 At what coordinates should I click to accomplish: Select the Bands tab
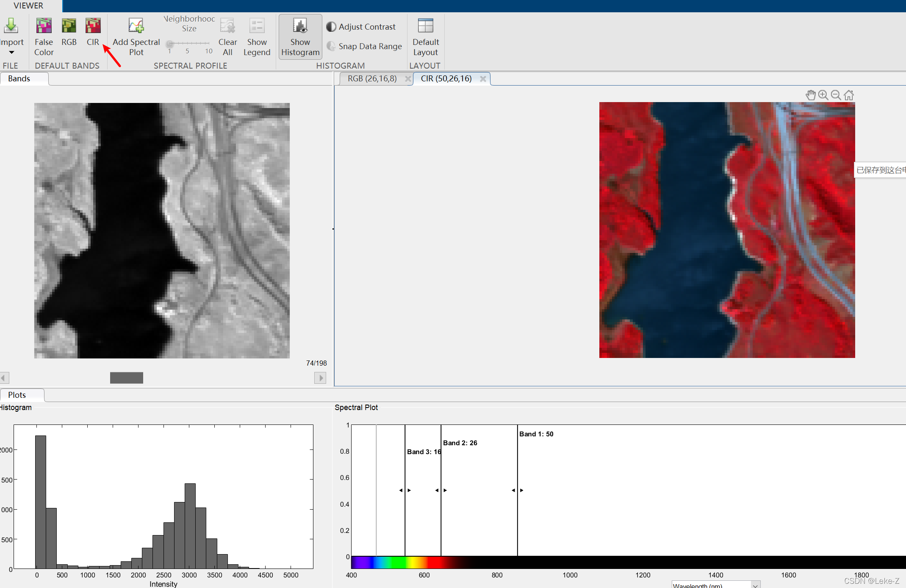pos(19,78)
